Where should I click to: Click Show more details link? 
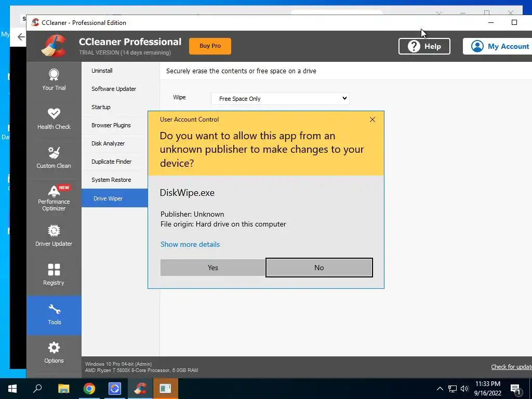point(190,244)
